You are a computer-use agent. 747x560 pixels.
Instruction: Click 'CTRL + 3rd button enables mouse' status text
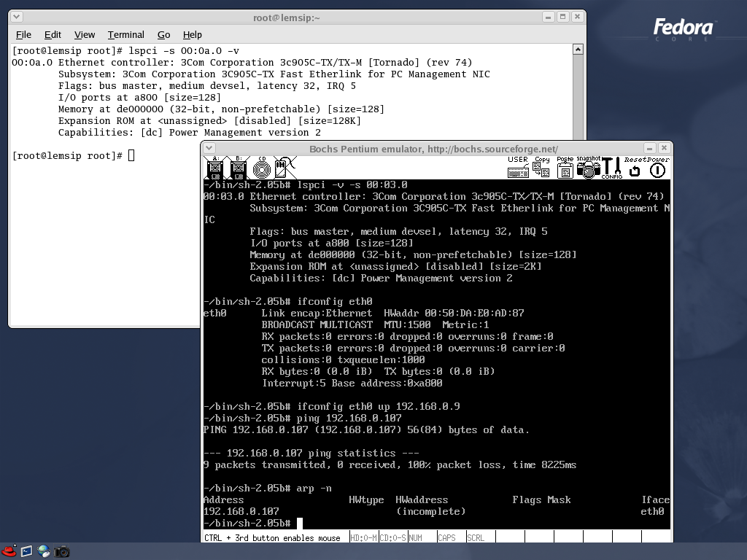click(x=272, y=537)
